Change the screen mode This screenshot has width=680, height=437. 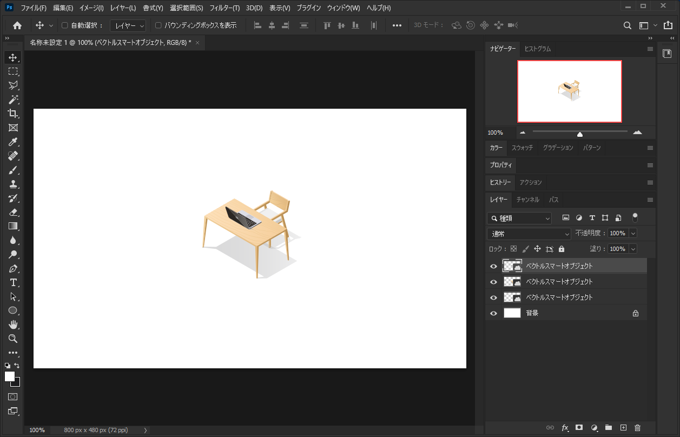[13, 411]
